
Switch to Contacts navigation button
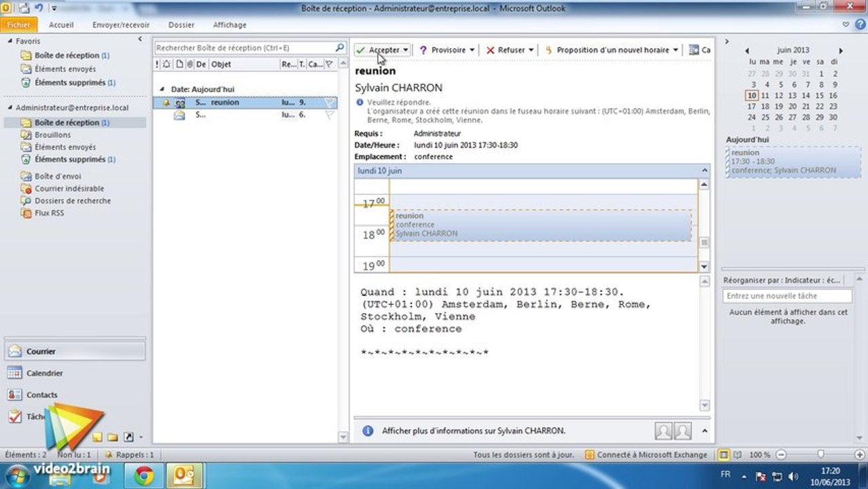[x=74, y=395]
